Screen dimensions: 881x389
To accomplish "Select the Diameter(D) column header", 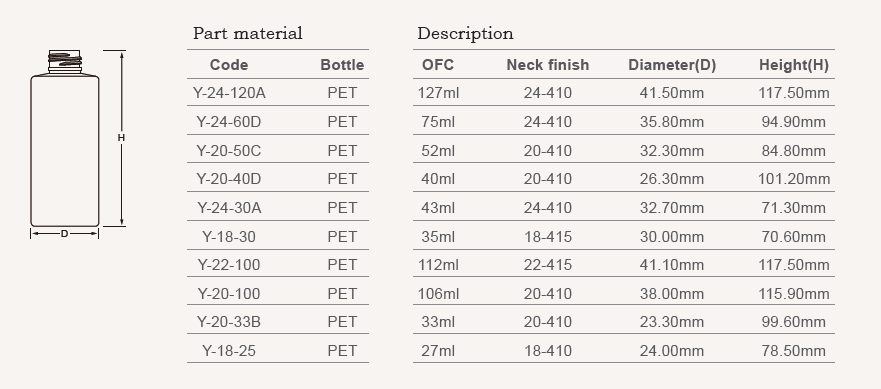I will (x=672, y=65).
